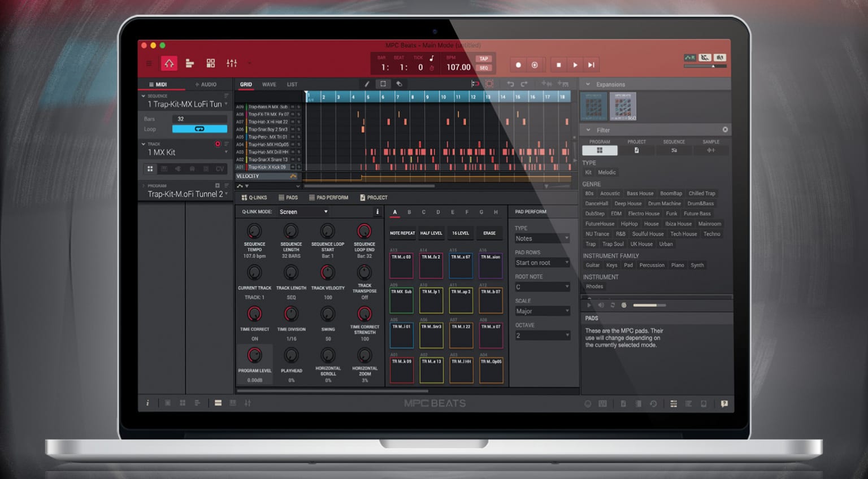
Task: Open Main Mode with the house icon
Action: pos(169,63)
